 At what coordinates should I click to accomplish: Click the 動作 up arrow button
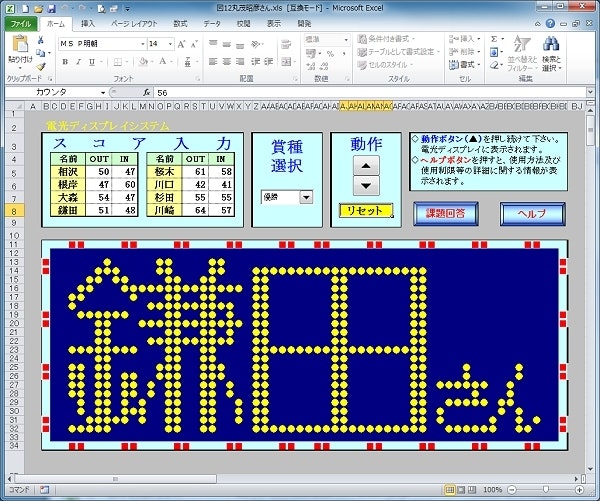(x=366, y=165)
